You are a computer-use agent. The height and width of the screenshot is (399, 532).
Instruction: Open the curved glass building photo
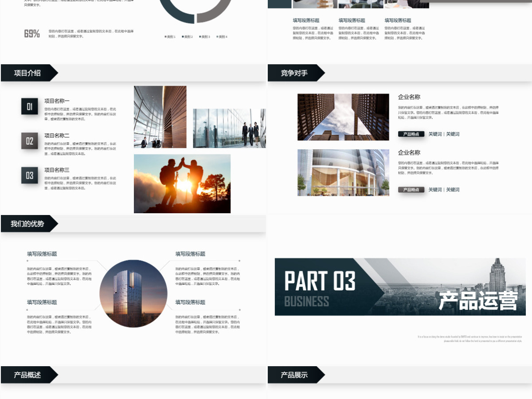click(343, 172)
